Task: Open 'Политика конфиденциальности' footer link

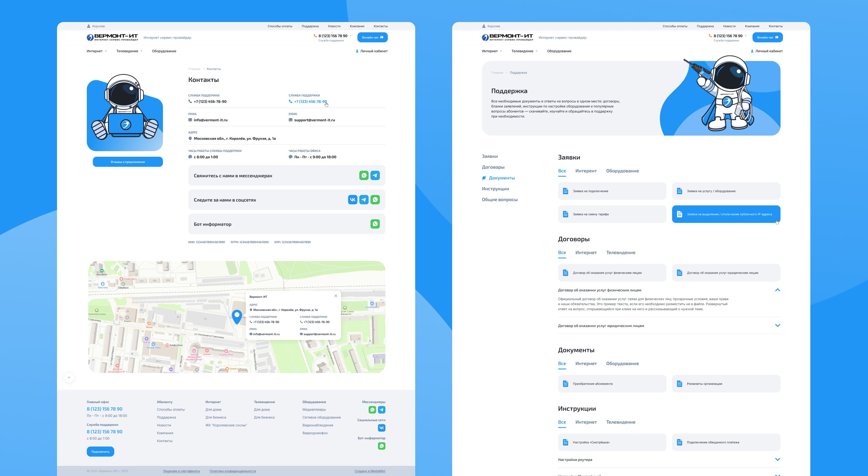Action: 233,471
